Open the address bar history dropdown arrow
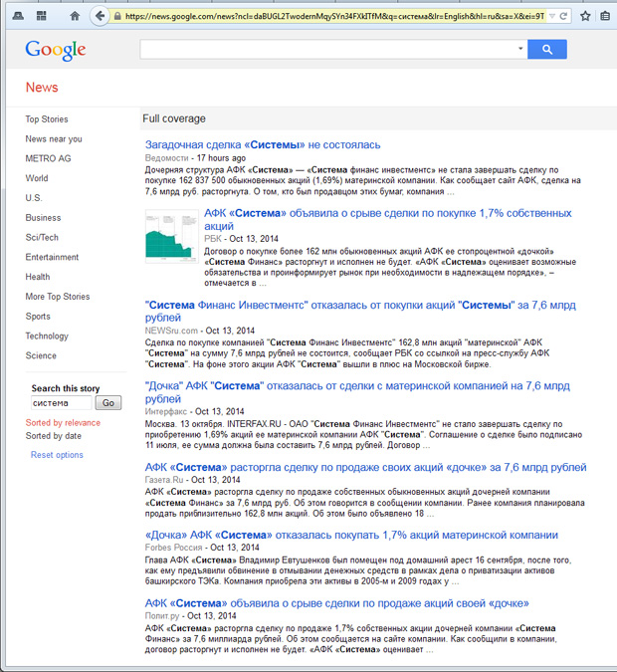 (x=552, y=16)
